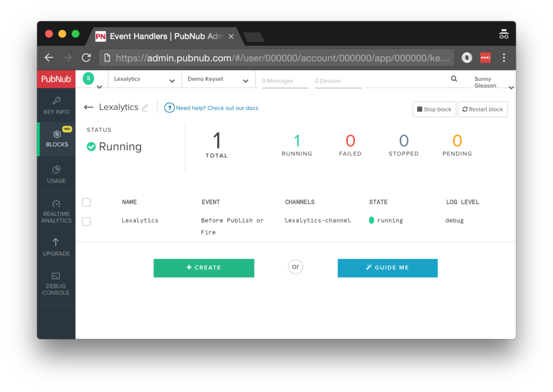The height and width of the screenshot is (392, 553).
Task: Open Realtime Analytics gauge in sidebar
Action: pos(56,211)
